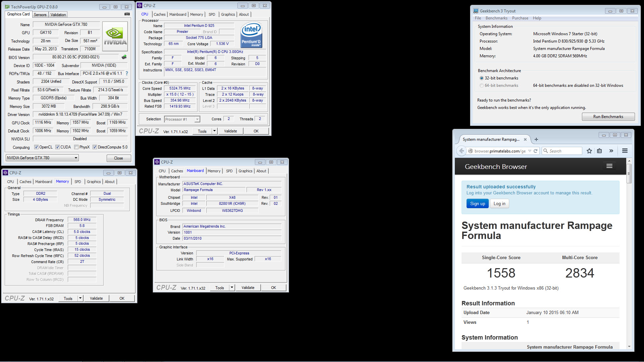
Task: Open the Processor #1 selection dropdown
Action: click(182, 119)
